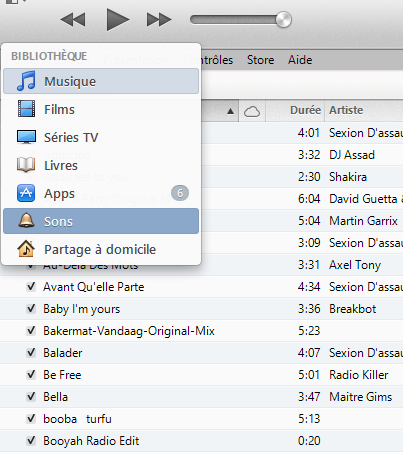Click artist Shakira
This screenshot has width=403, height=454.
(348, 177)
